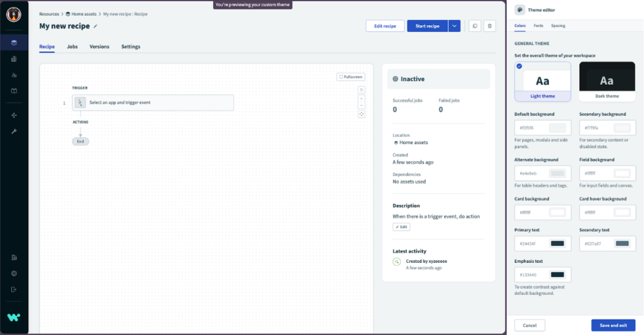Click the Fullscreen button on canvas
This screenshot has height=335, width=644.
(x=351, y=77)
